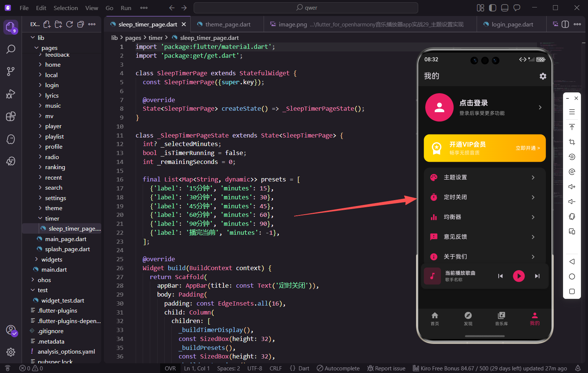Toggle the bottom panel visibility
Viewport: 588px width, 373px height.
tap(505, 8)
